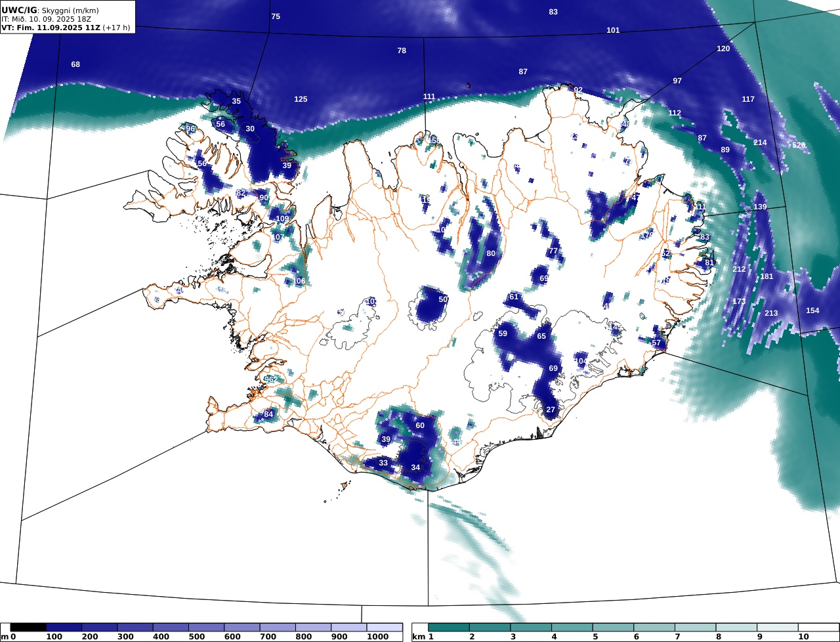
Task: Click visibility value '81' in the Eastfjords
Action: click(x=709, y=263)
